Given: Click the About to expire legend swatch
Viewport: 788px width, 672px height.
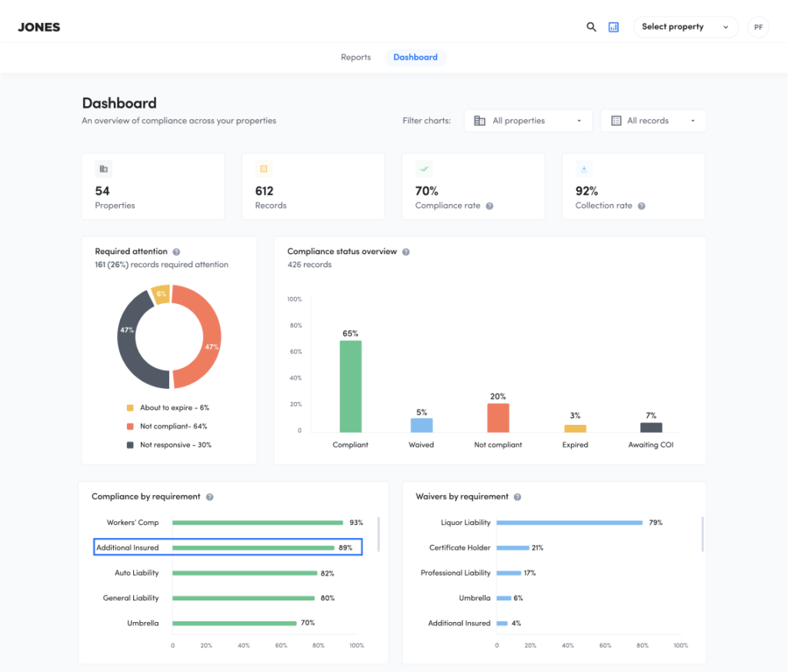Looking at the screenshot, I should [130, 408].
